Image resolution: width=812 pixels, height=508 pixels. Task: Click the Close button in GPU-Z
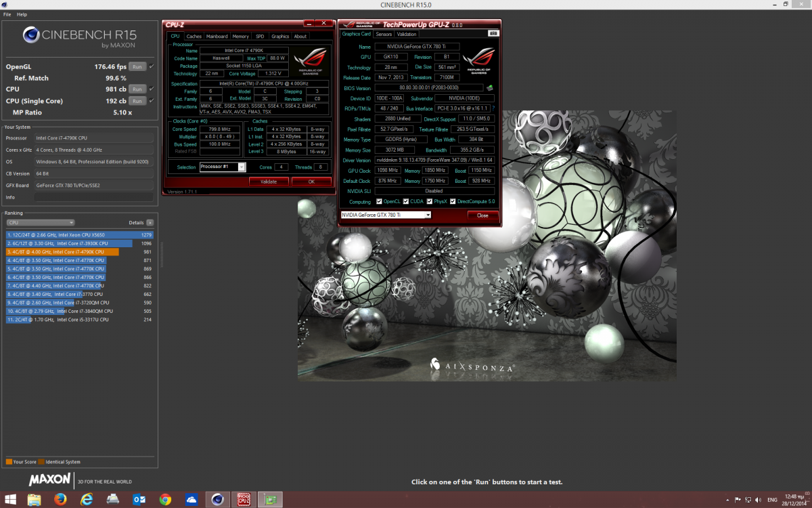(x=482, y=215)
